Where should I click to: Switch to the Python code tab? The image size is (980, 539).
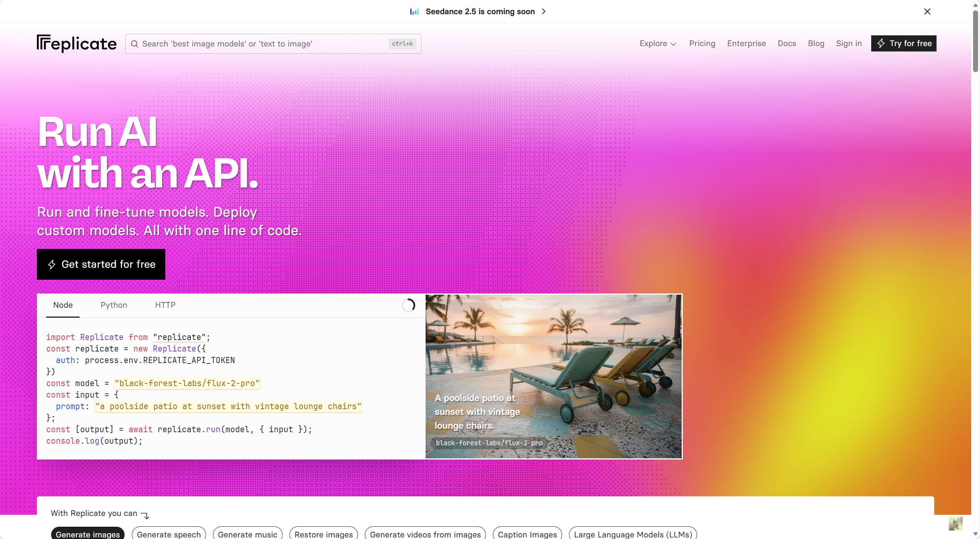pos(114,305)
